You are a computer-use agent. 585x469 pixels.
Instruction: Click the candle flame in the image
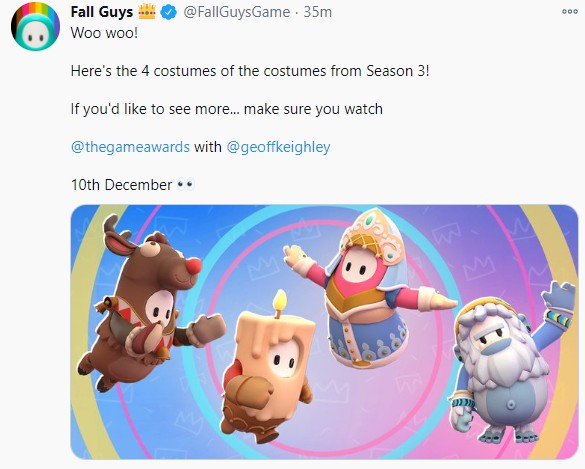[x=280, y=301]
